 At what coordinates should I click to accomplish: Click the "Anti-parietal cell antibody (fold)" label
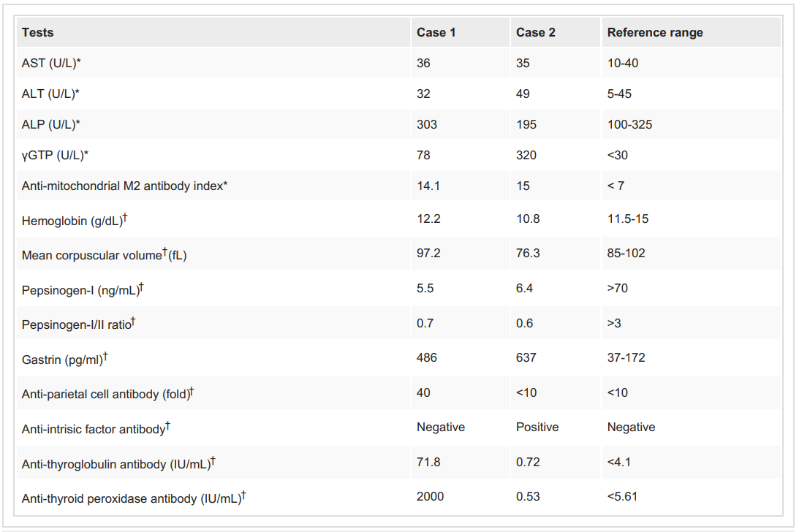(x=107, y=394)
